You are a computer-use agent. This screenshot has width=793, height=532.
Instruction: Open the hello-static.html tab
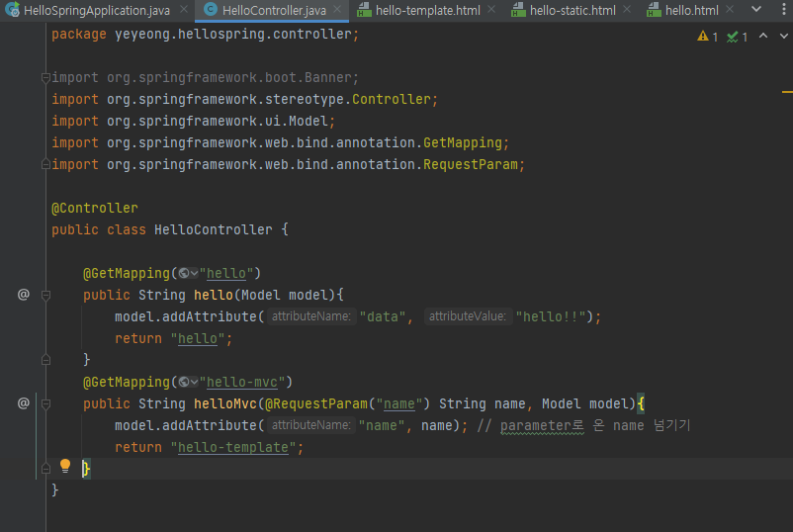click(573, 10)
